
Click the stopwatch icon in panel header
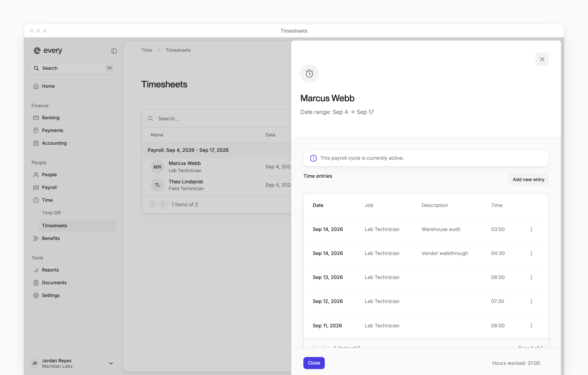[309, 73]
